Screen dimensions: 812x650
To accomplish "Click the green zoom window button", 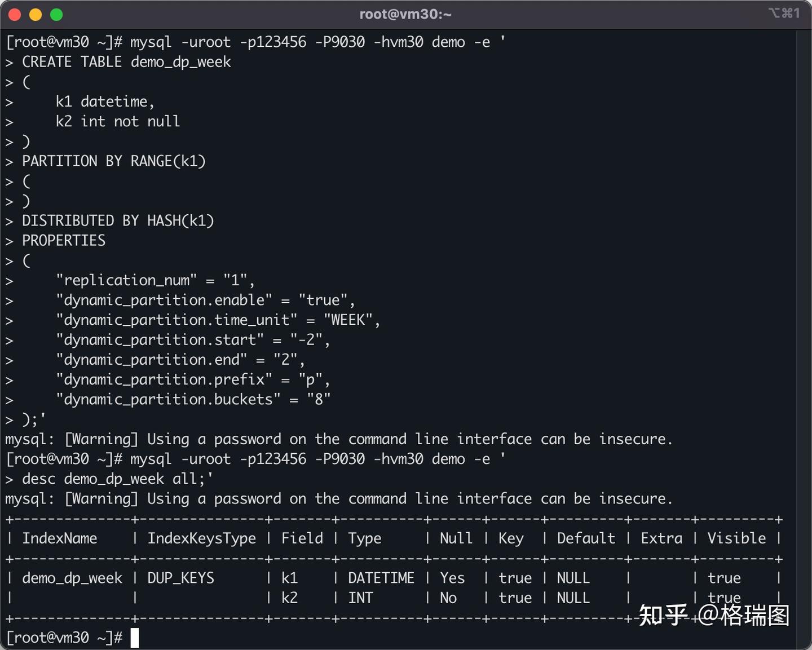I will click(56, 15).
